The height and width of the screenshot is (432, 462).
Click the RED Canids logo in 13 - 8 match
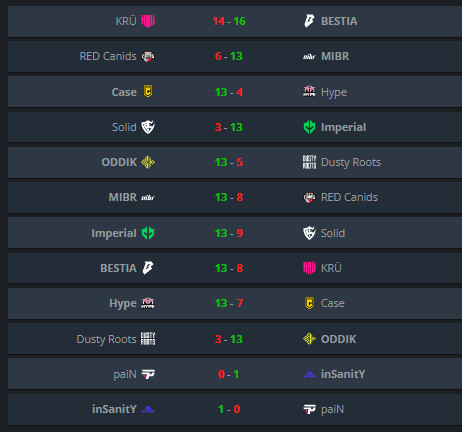(x=309, y=197)
